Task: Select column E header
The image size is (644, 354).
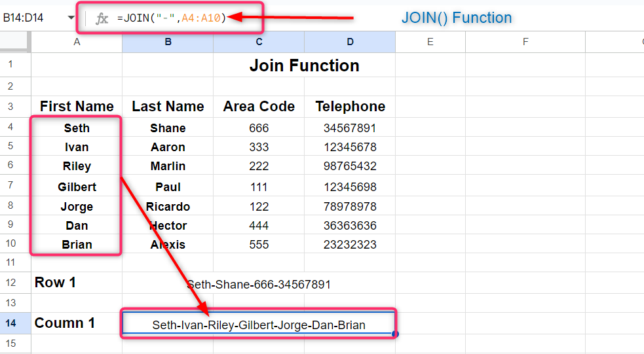Action: click(430, 42)
